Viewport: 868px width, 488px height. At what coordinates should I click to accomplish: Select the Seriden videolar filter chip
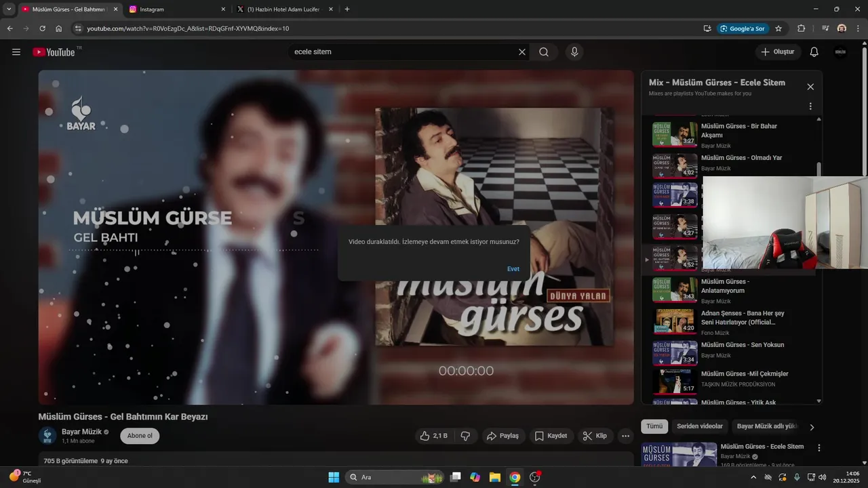point(700,426)
